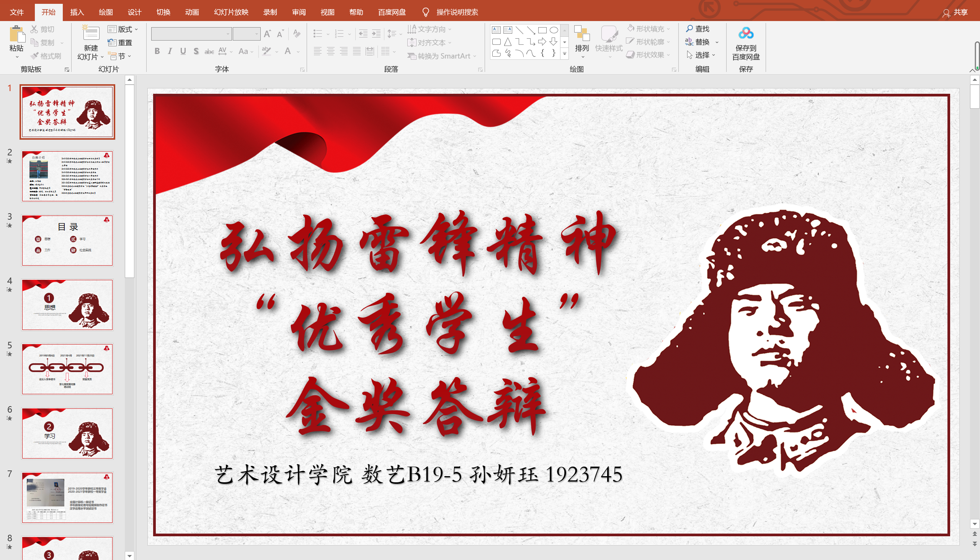Toggle text Shadow (S) formatting
This screenshot has width=980, height=560.
[x=196, y=51]
